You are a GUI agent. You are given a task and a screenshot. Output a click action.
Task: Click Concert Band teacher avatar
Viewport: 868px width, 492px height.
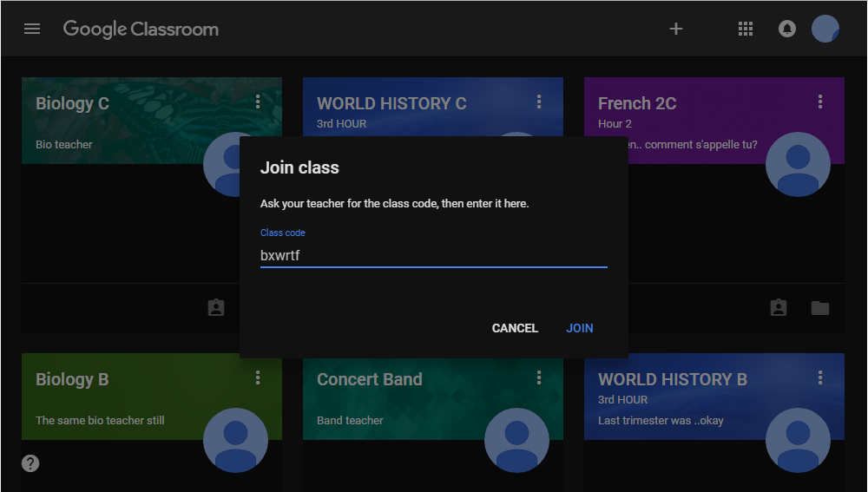pos(516,441)
